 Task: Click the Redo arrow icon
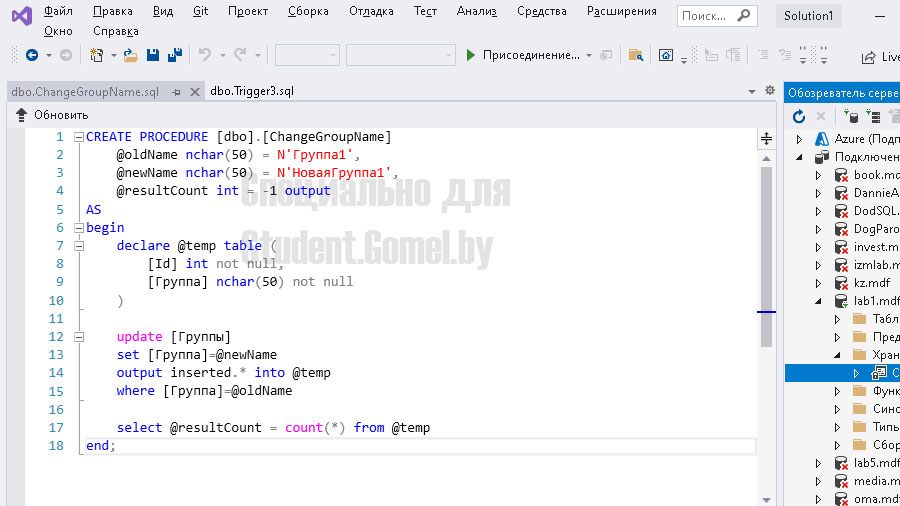(x=240, y=55)
